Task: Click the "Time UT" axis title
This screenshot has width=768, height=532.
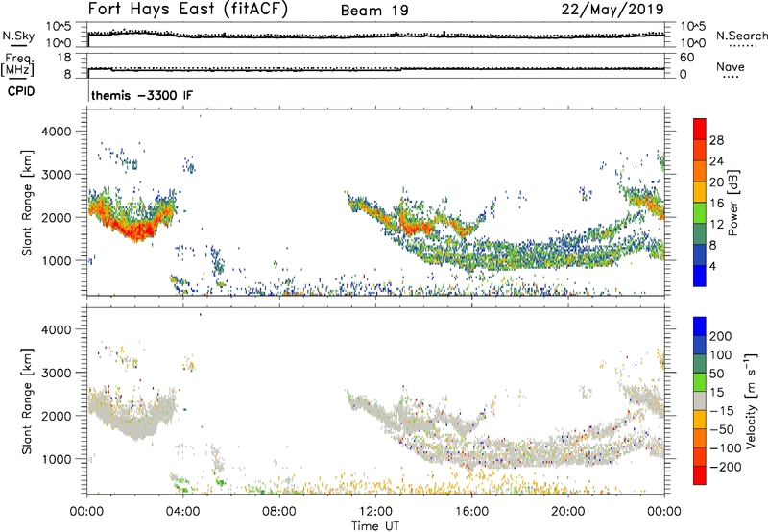Action: pyautogui.click(x=375, y=526)
